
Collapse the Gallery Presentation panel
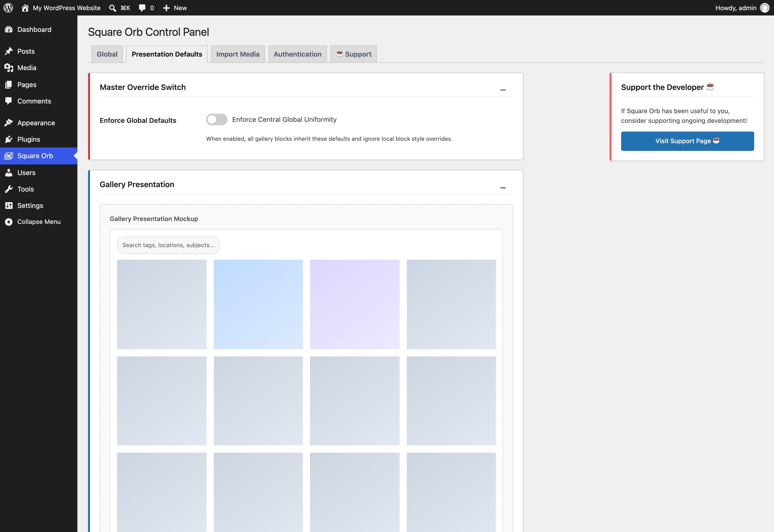[503, 188]
